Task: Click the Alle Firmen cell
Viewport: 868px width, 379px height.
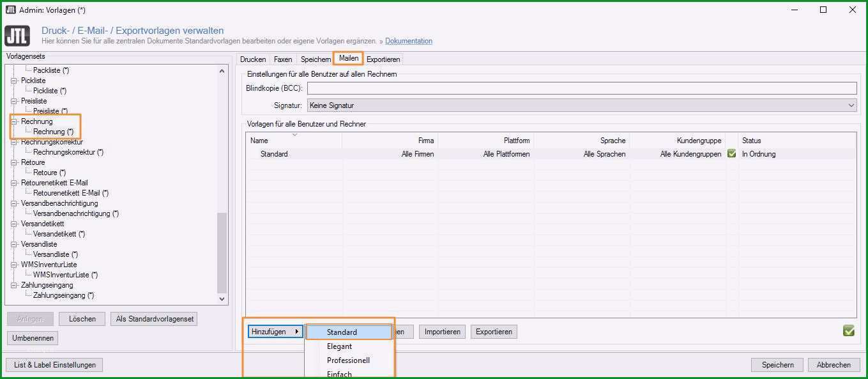Action: click(418, 154)
